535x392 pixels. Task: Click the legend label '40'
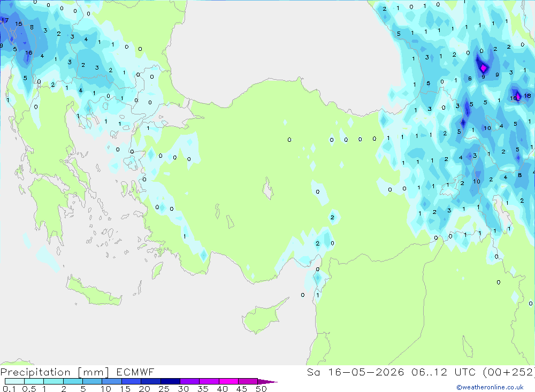[222, 389]
